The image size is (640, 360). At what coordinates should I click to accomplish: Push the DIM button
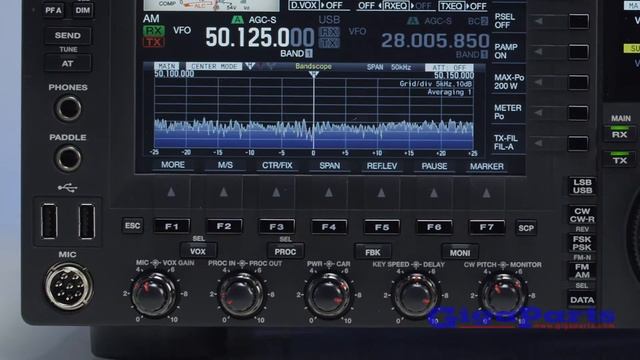[x=82, y=11]
